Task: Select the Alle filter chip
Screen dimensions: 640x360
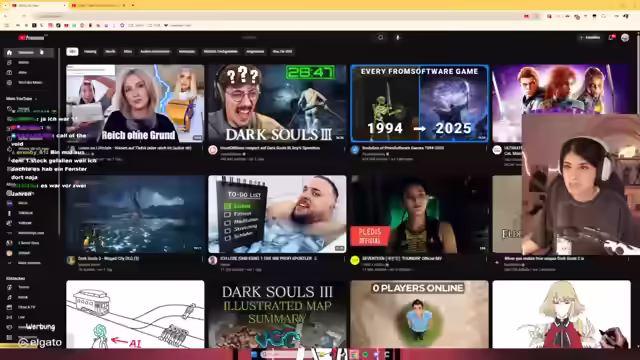Action: tap(72, 52)
